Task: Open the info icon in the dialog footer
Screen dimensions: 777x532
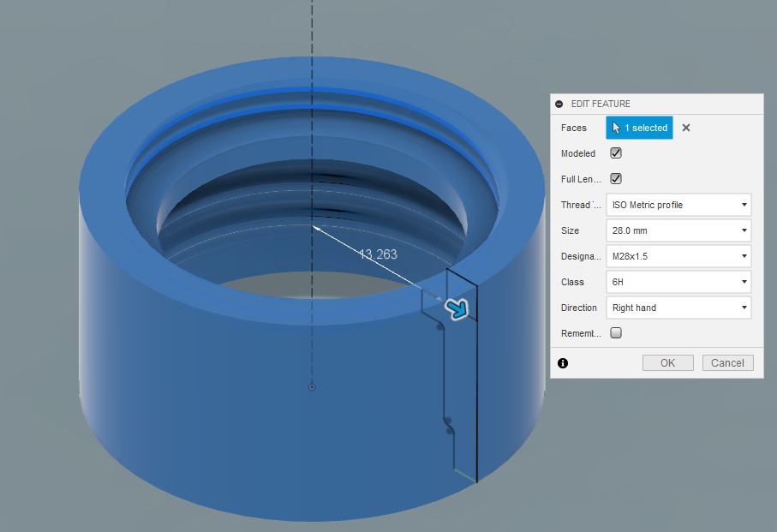Action: tap(563, 363)
